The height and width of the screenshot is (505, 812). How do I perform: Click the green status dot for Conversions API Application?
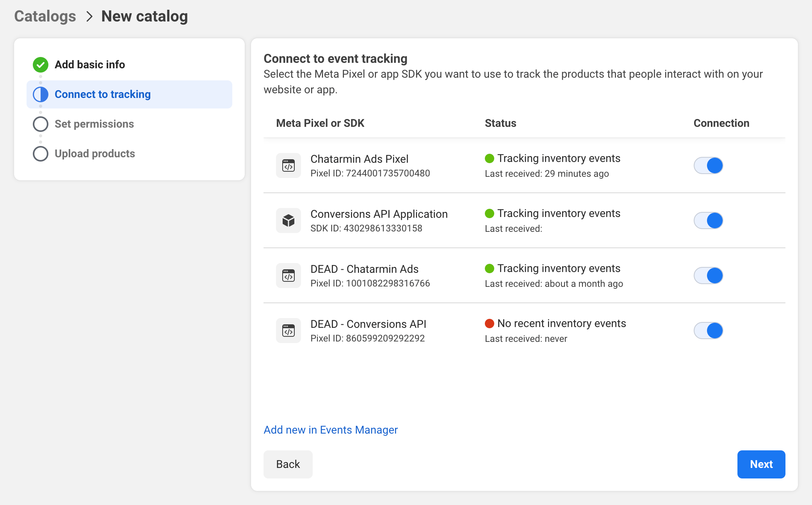490,213
